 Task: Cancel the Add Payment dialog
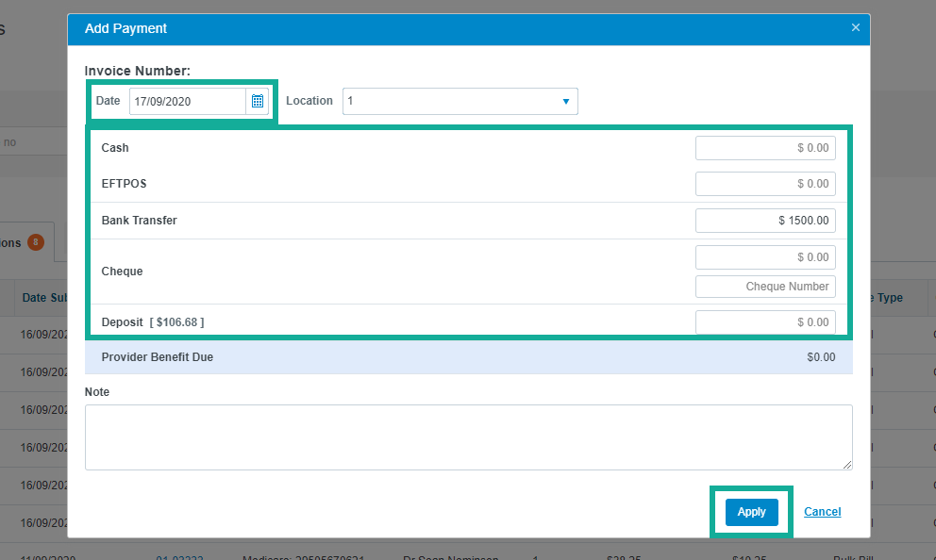pyautogui.click(x=822, y=512)
